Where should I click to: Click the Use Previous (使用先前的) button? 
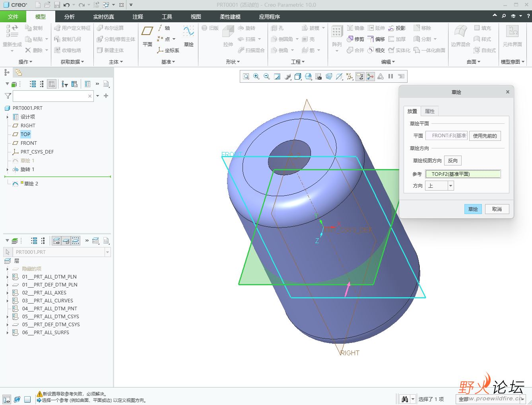coord(485,136)
